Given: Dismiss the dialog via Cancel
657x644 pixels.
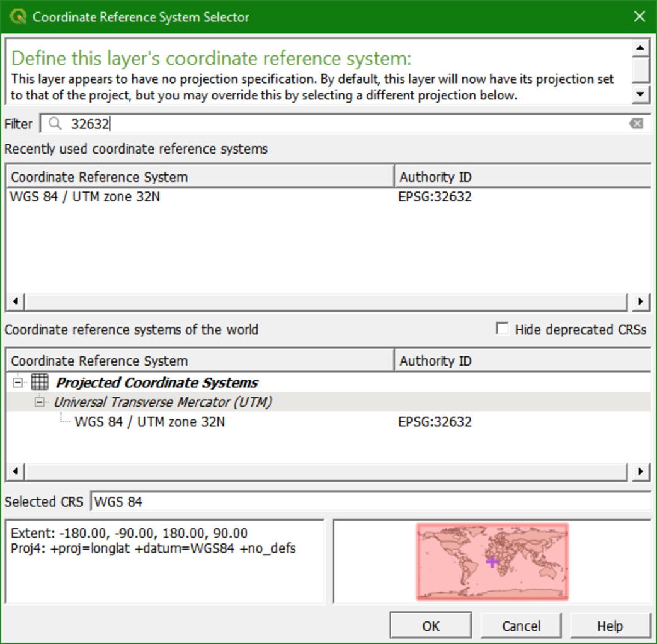Looking at the screenshot, I should coord(520,625).
